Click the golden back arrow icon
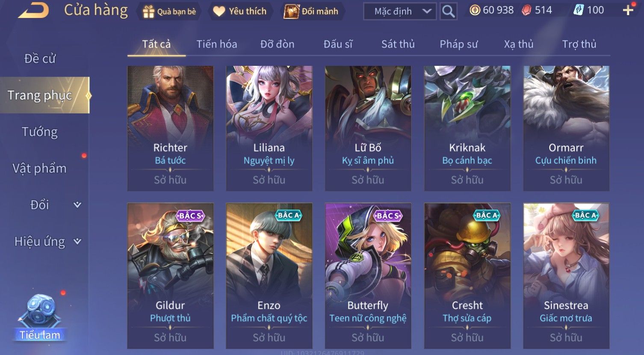Viewport: 644px width, 355px height. coord(33,10)
